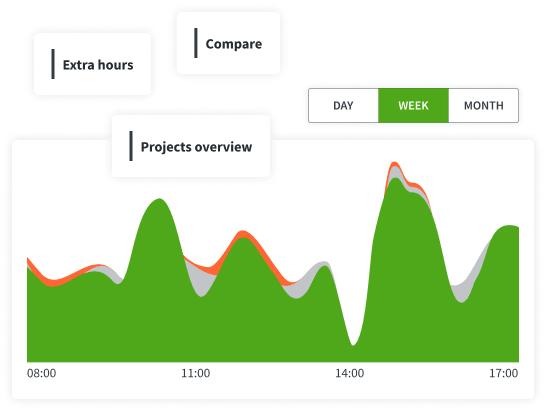Switch the chart to MONTH view
Screen dimensions: 546x411
[484, 106]
